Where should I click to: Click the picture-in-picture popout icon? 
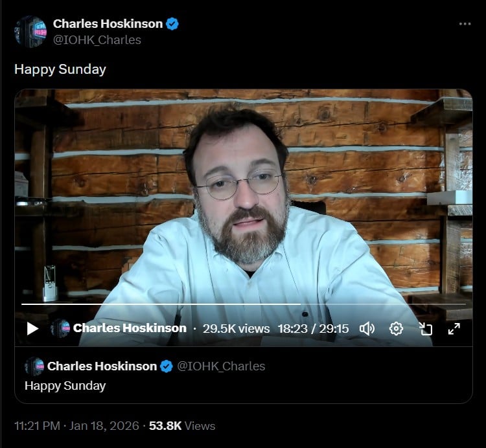pos(425,328)
